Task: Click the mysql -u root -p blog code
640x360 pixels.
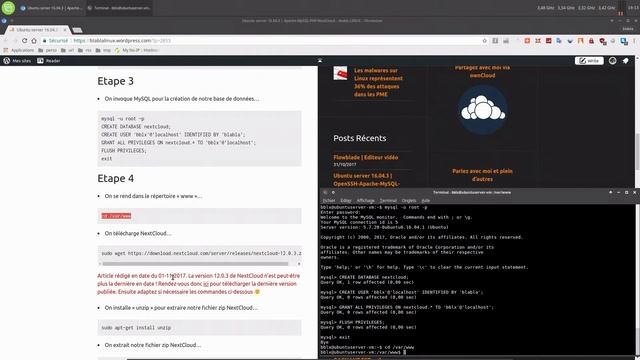Action: (x=123, y=118)
